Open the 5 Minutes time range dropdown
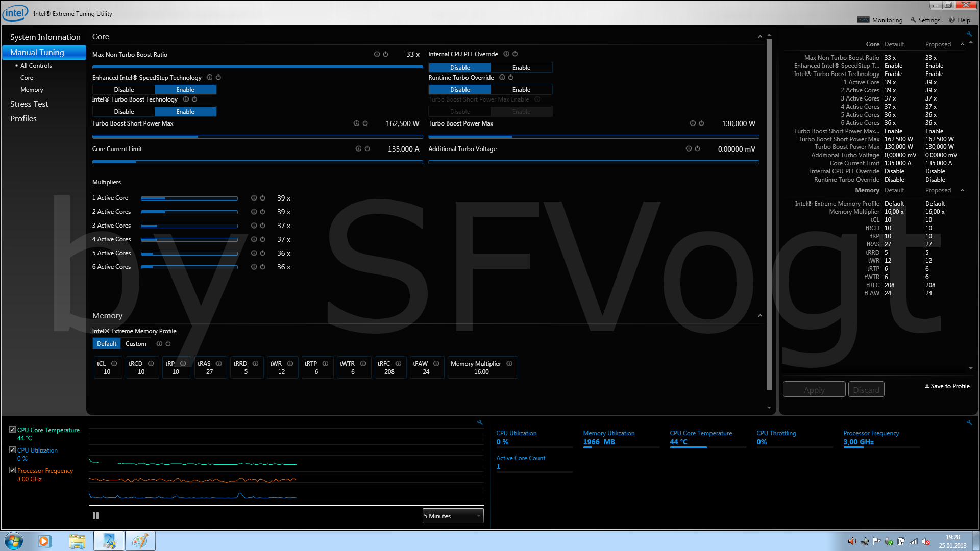 click(453, 516)
